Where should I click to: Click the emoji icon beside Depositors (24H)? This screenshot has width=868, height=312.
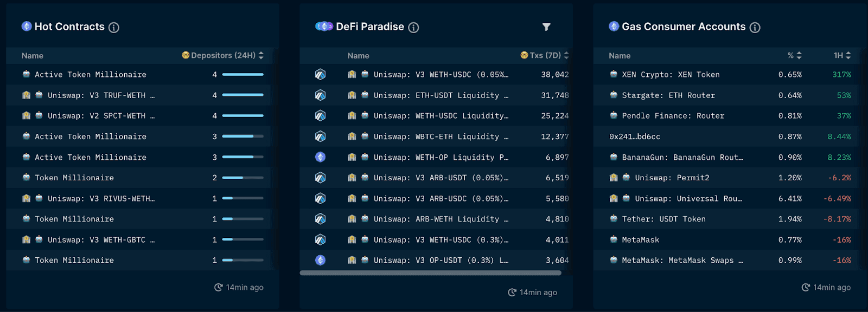pyautogui.click(x=186, y=55)
